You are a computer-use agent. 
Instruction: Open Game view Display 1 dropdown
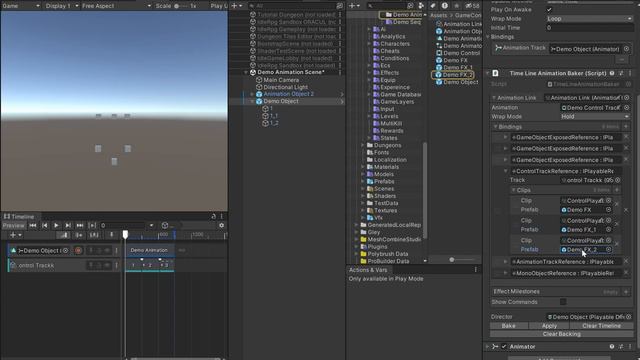62,6
